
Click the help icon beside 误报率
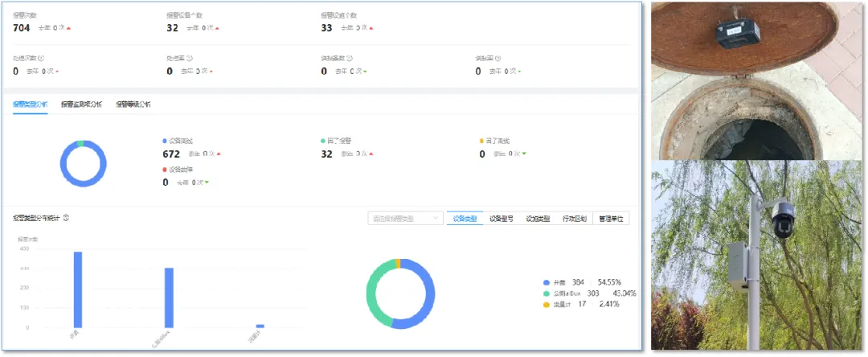498,58
